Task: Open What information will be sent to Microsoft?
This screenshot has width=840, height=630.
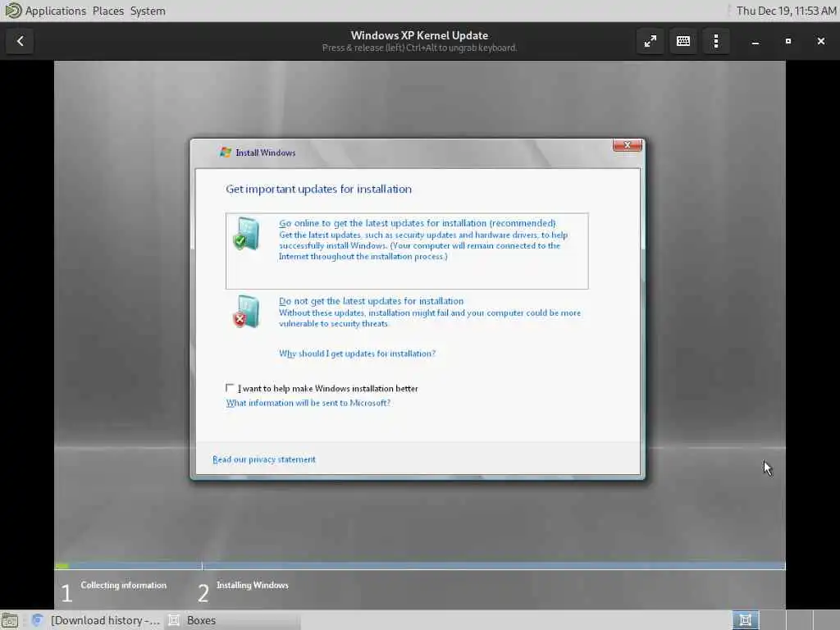Action: (x=308, y=403)
